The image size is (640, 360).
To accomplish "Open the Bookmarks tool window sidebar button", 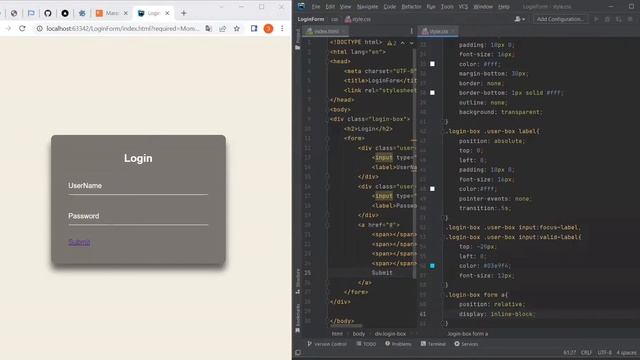I will [x=298, y=318].
